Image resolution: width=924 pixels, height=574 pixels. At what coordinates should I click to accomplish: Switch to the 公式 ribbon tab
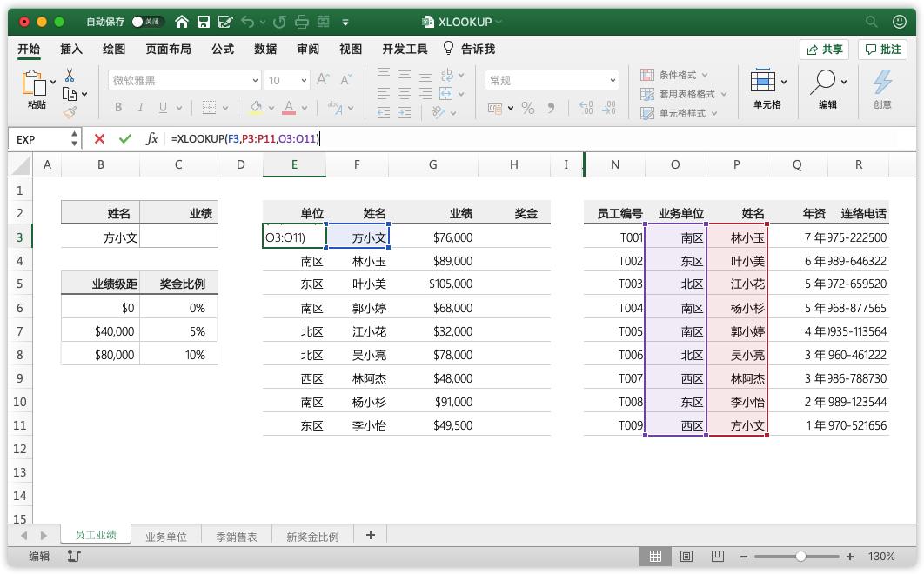click(222, 49)
